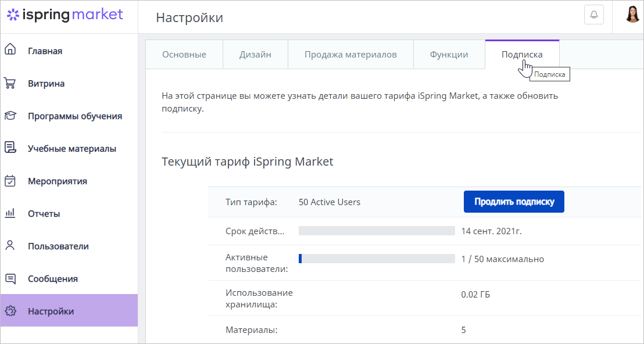The height and width of the screenshot is (344, 644).
Task: Open Мероприятия section
Action: pos(69,181)
